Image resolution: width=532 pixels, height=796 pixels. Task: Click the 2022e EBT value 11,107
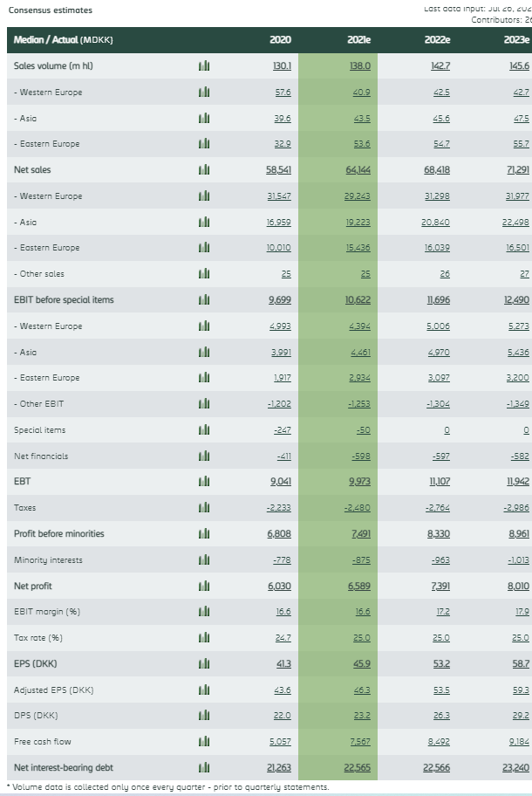[437, 482]
